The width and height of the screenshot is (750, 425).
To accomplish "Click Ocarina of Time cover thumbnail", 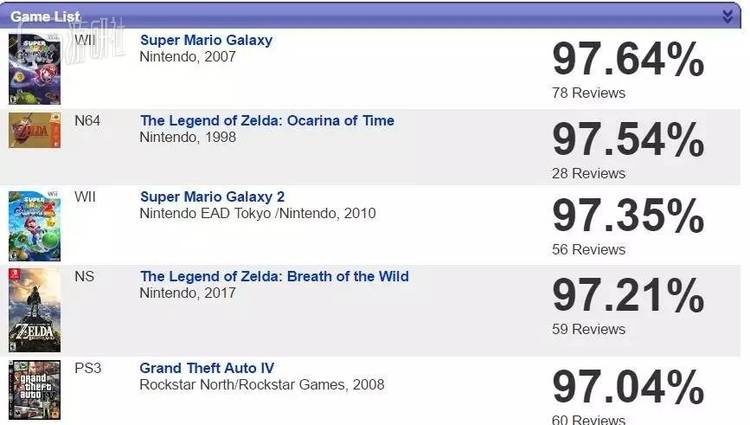I will click(x=28, y=131).
